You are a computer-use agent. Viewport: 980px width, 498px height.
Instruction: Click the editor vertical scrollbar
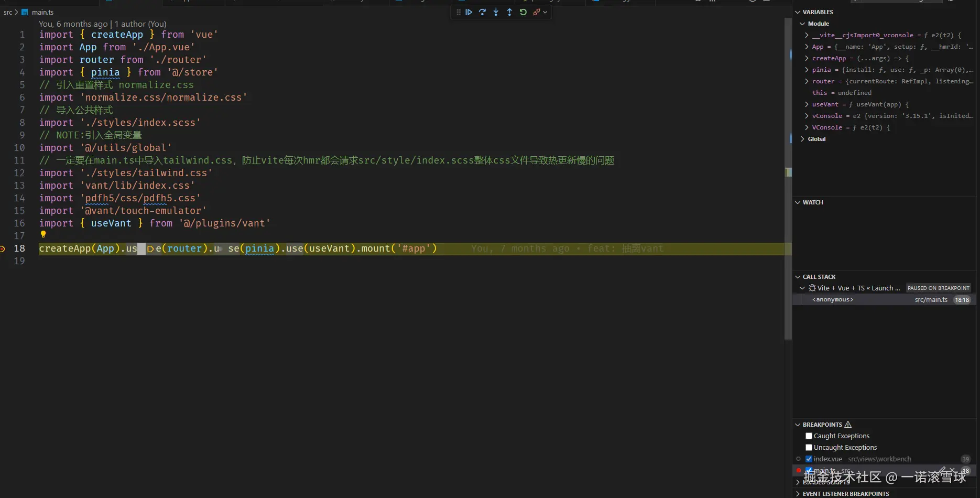tap(788, 178)
